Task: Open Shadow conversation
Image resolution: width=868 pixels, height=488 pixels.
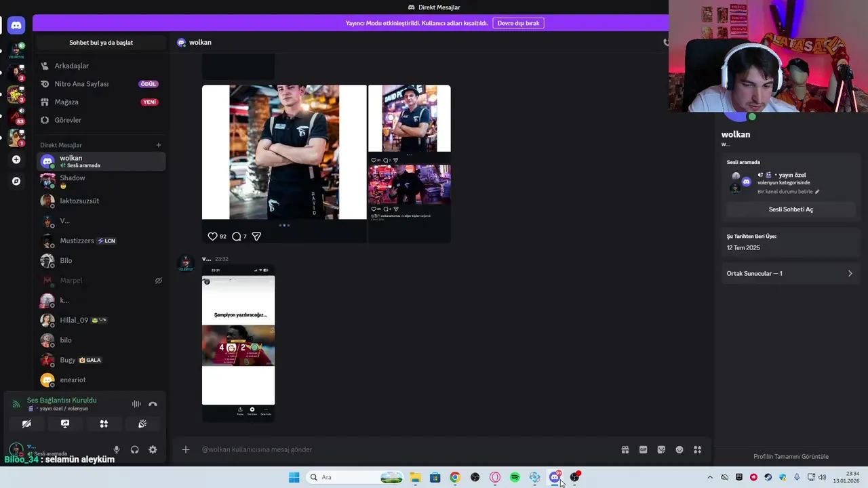Action: coord(102,181)
